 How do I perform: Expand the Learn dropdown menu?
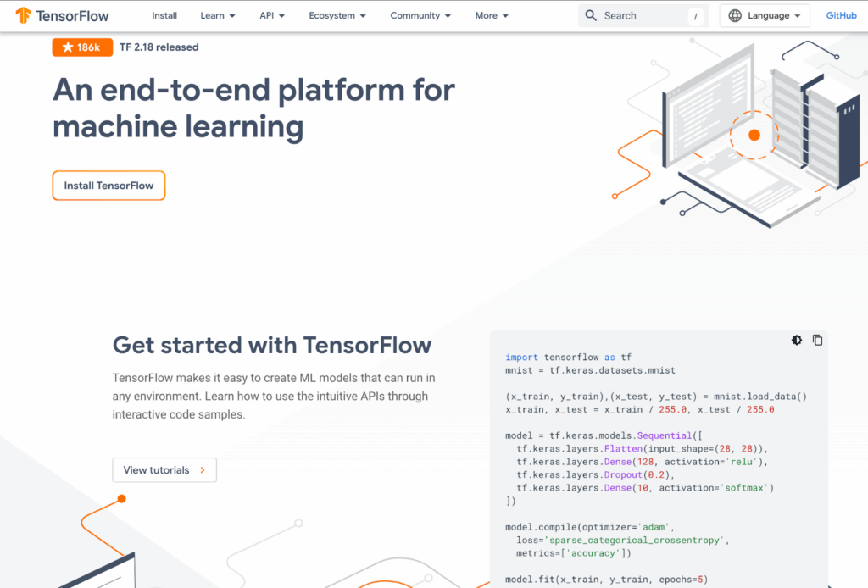(218, 15)
